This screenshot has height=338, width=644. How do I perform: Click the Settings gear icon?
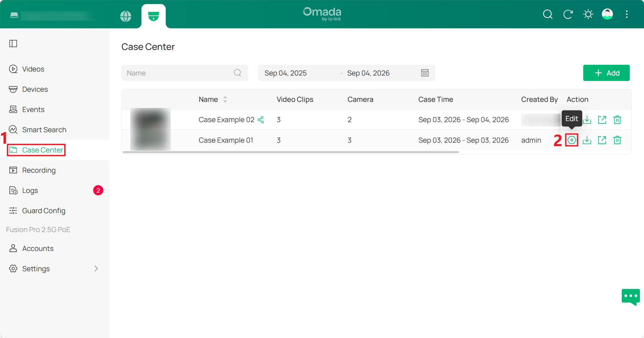click(13, 269)
